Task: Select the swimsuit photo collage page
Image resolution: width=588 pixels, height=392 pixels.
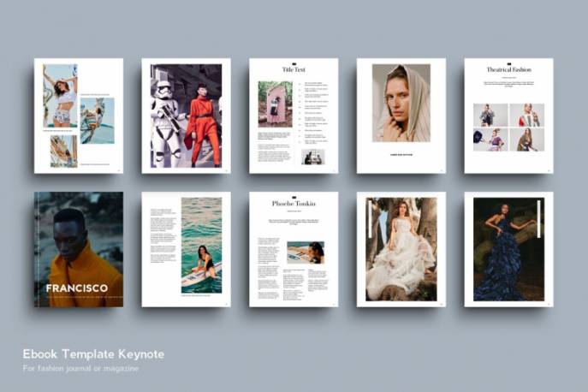Action: [78, 116]
